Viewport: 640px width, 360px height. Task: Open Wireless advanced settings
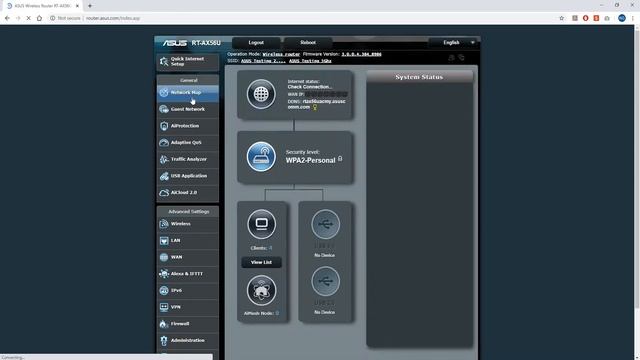188,224
